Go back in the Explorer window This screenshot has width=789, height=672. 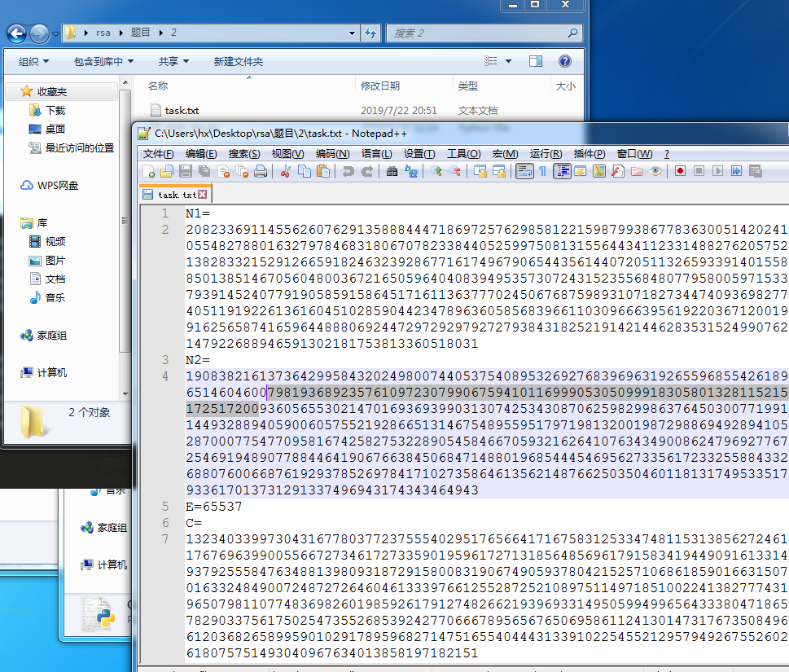(x=16, y=33)
